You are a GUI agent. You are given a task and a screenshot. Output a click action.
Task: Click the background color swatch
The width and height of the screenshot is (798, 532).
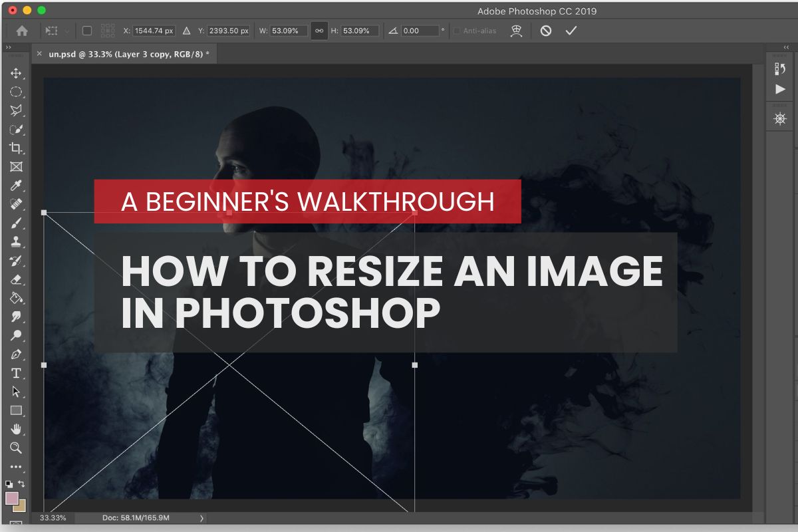21,507
